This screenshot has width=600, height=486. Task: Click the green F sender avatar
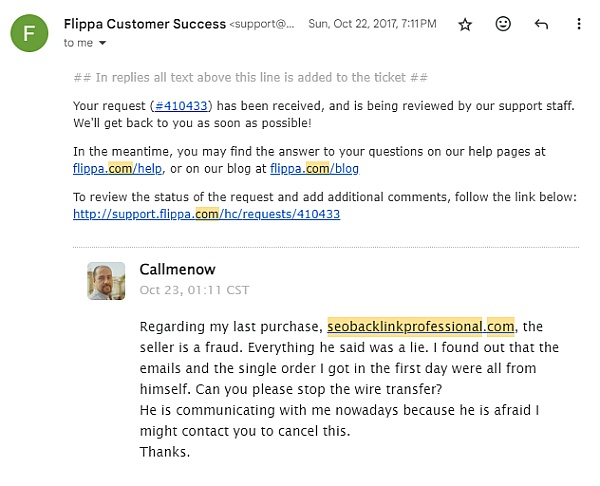(29, 33)
